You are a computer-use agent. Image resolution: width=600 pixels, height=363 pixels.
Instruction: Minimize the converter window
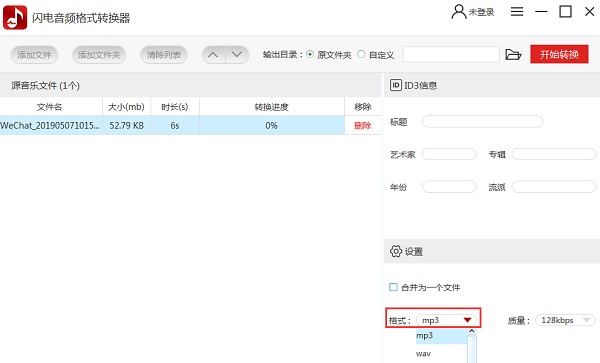(x=541, y=12)
